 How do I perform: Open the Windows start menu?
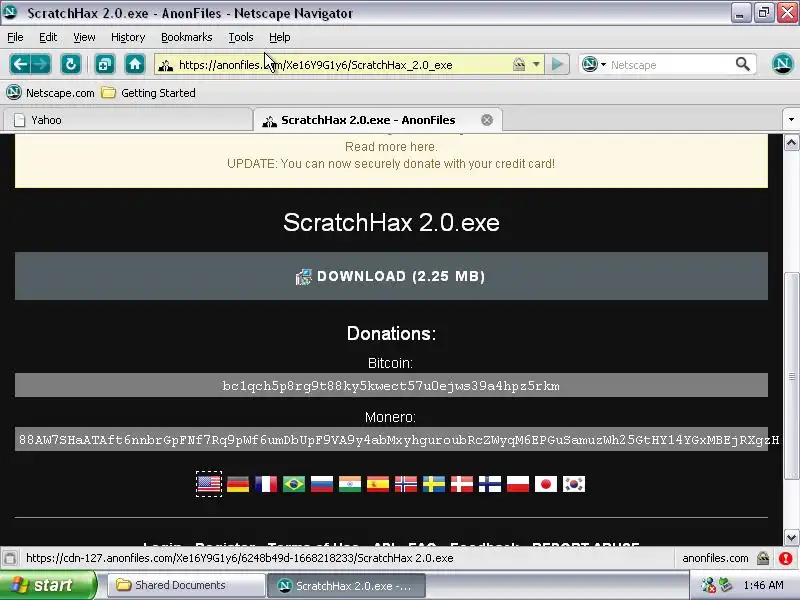48,585
